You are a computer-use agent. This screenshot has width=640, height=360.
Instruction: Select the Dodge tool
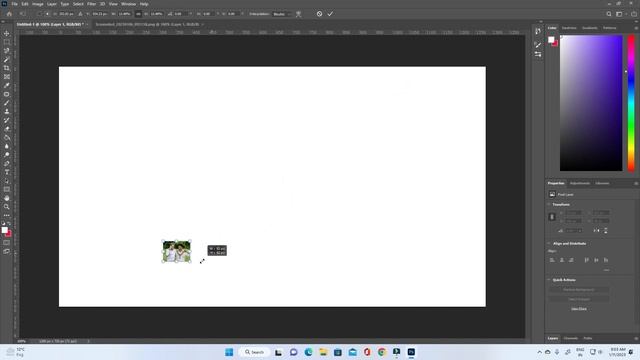tap(7, 155)
